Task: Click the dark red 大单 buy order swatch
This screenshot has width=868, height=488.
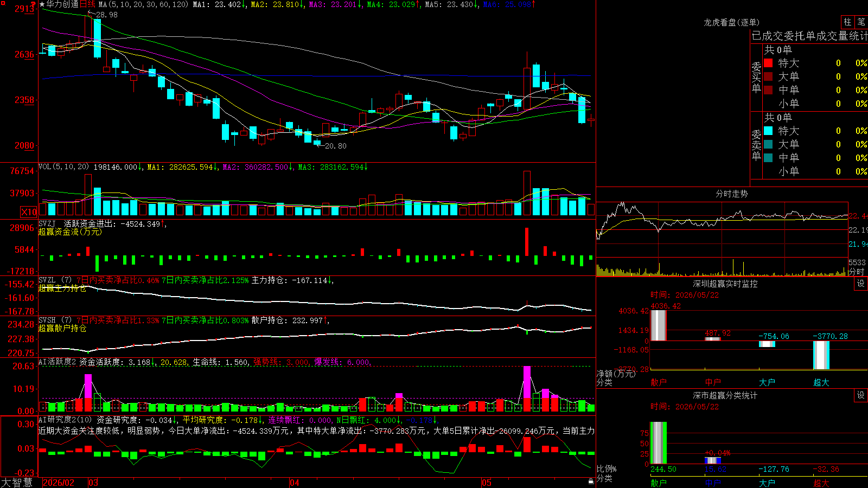Action: point(768,76)
